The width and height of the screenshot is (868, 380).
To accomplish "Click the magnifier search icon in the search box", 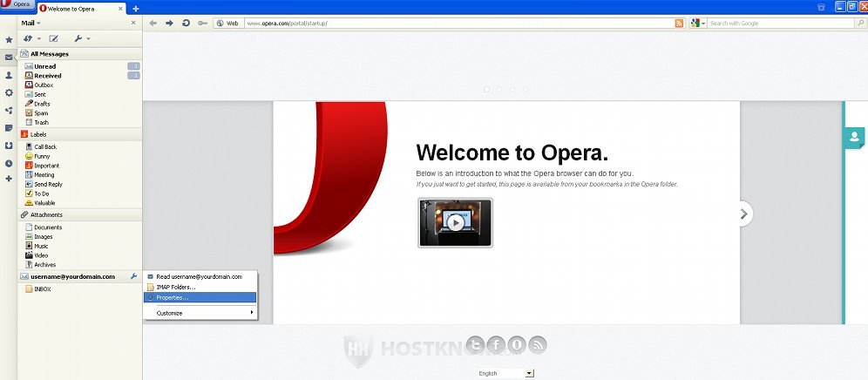I will (x=861, y=24).
